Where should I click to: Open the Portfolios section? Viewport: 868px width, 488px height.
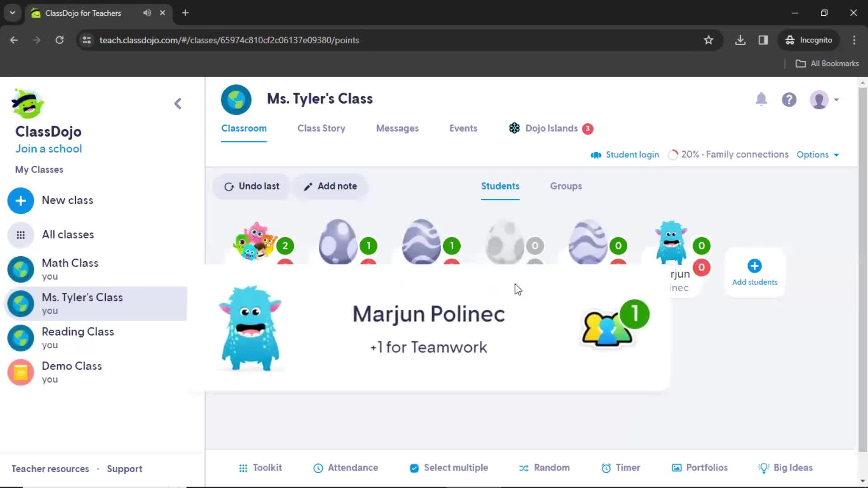pyautogui.click(x=700, y=467)
